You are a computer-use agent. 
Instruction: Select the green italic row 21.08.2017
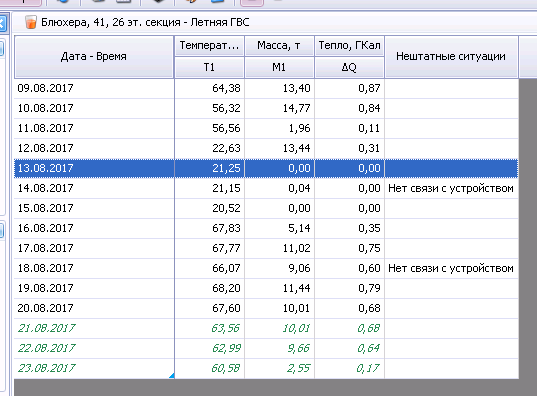click(x=266, y=328)
